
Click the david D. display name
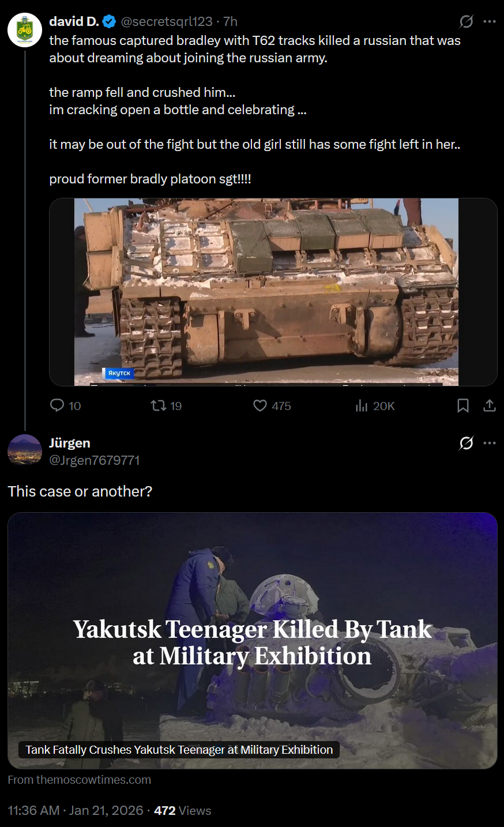point(74,21)
